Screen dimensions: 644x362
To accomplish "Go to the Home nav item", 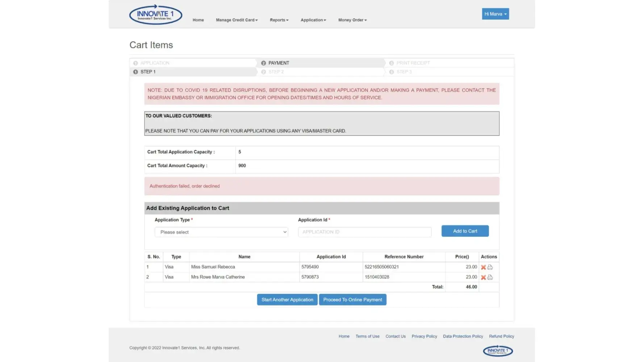I will (198, 20).
